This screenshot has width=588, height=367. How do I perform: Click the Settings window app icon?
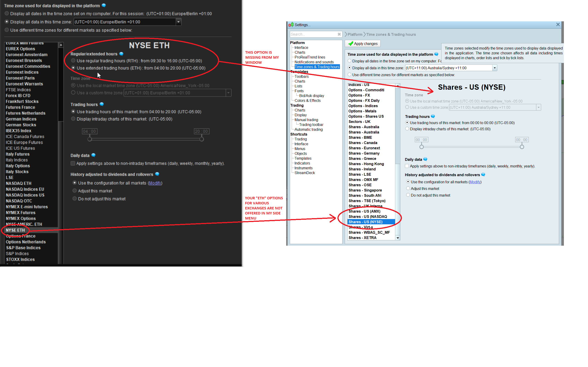(291, 25)
